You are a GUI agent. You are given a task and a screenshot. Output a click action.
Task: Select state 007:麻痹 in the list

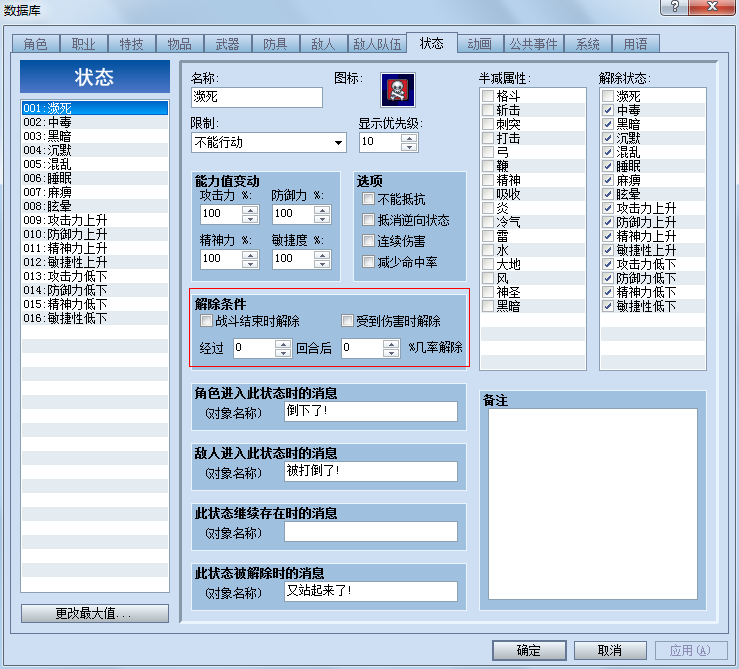[x=95, y=192]
